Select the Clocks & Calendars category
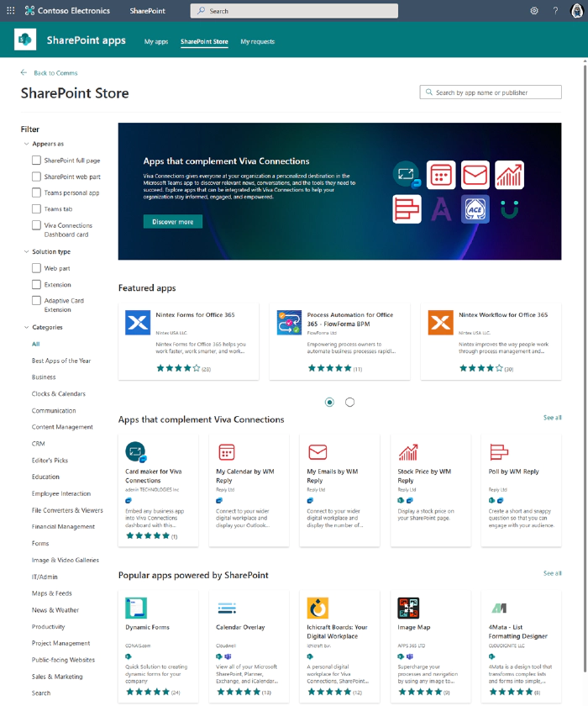 59,393
